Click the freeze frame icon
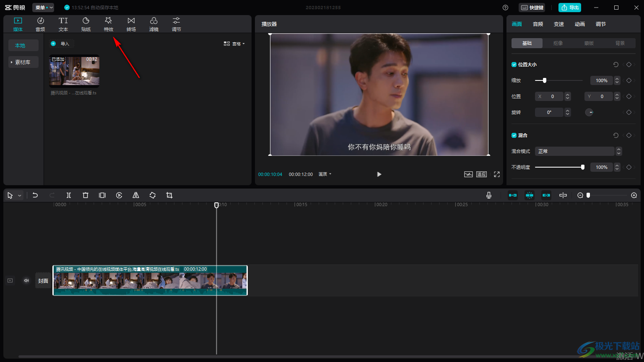 102,195
